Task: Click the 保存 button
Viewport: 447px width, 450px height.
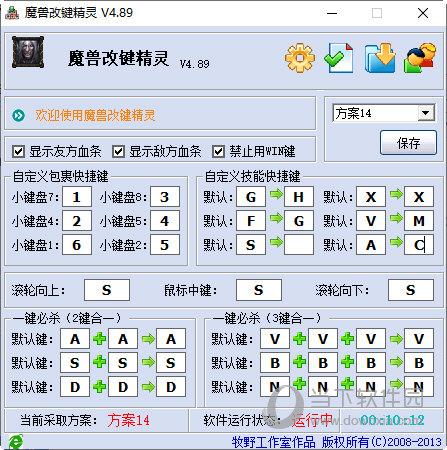Action: pyautogui.click(x=408, y=143)
